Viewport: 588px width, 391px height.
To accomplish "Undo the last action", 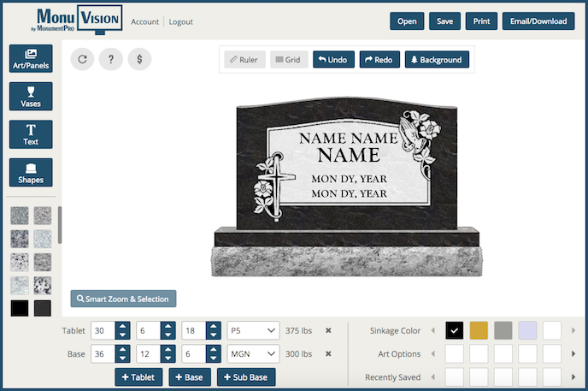I will click(333, 60).
